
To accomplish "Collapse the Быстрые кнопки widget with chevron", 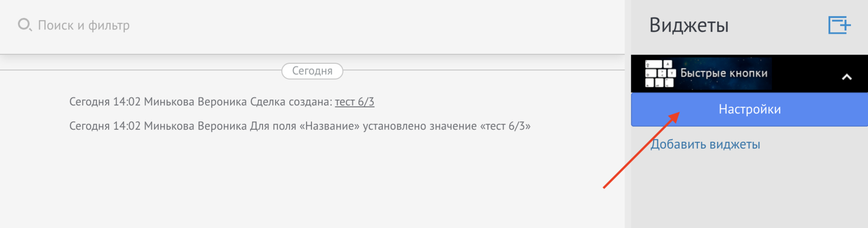I will 846,77.
